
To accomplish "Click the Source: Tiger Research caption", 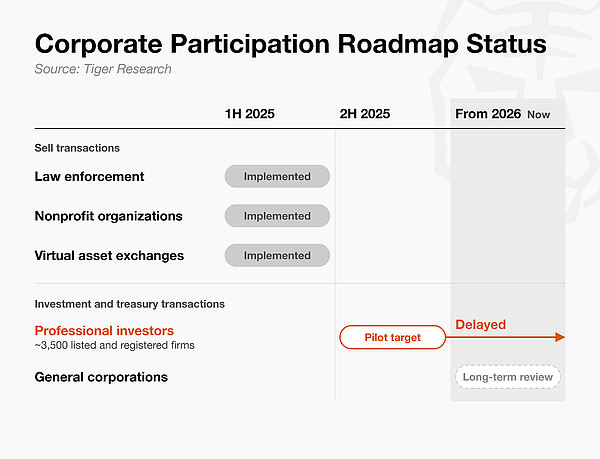I will point(103,69).
